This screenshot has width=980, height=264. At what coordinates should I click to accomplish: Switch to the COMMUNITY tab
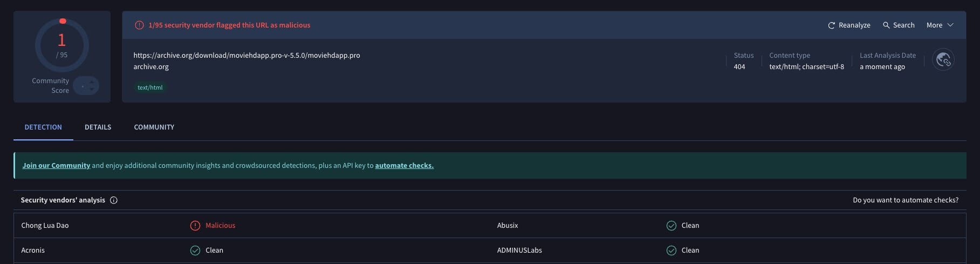click(154, 127)
